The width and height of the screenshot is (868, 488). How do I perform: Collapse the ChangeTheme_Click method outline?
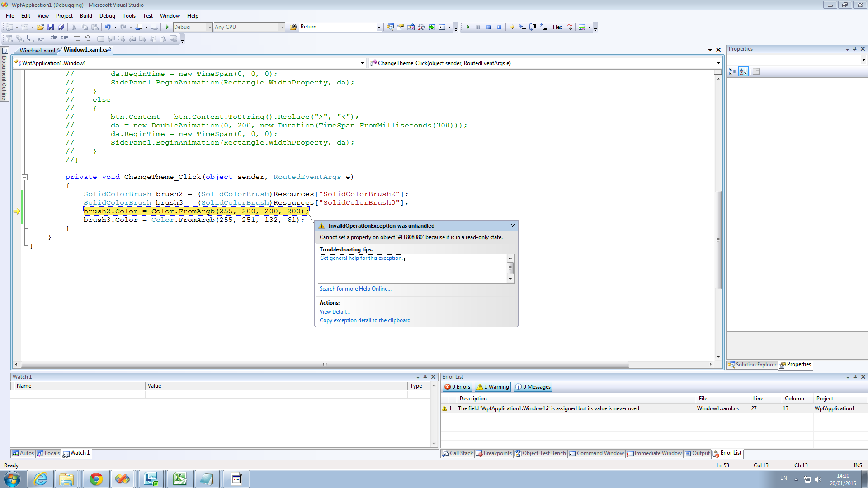(25, 177)
